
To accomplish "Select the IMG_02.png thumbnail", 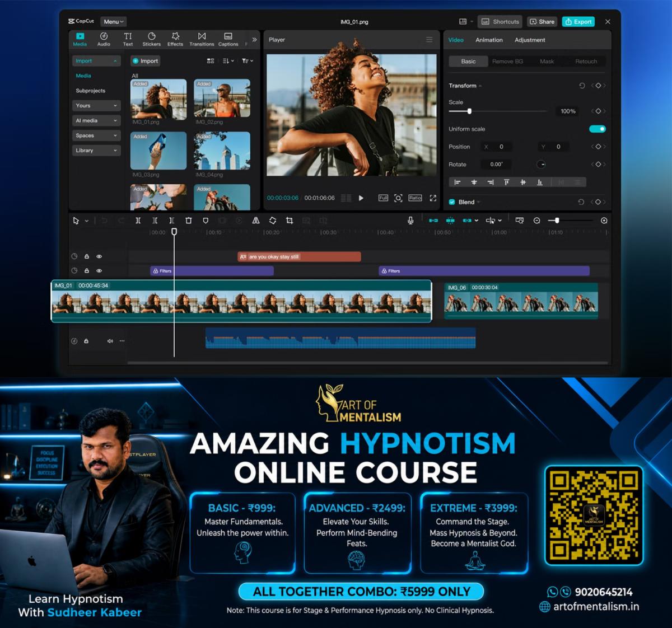I will click(222, 99).
